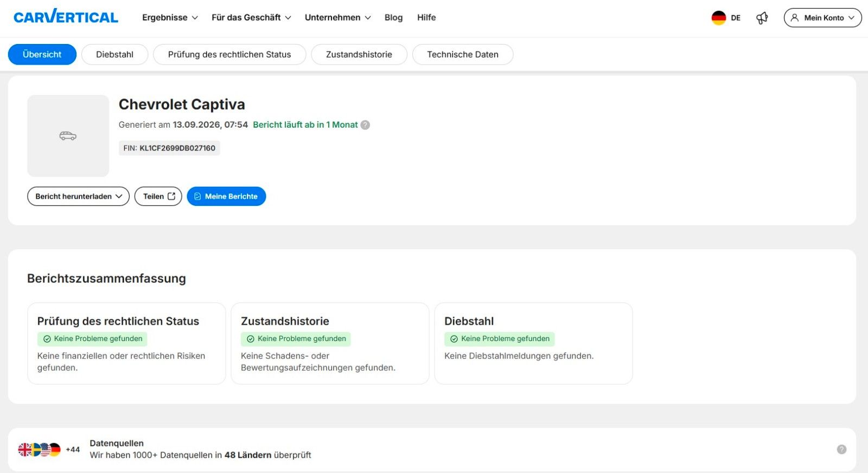Open the Prüfung des rechtlichen Status summary card
Image resolution: width=868 pixels, height=473 pixels.
126,343
